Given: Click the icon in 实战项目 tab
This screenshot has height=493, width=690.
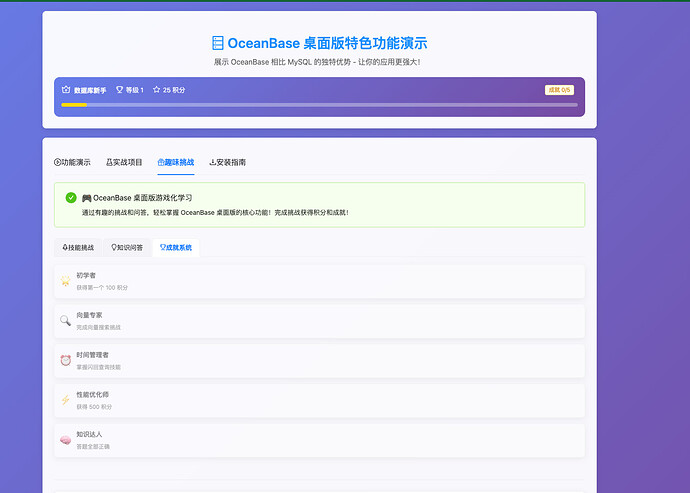Looking at the screenshot, I should [x=109, y=162].
